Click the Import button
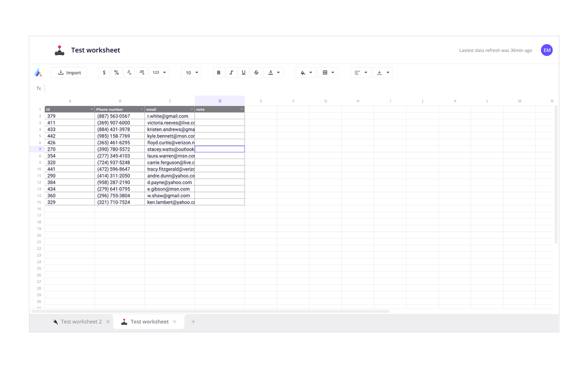 (69, 72)
